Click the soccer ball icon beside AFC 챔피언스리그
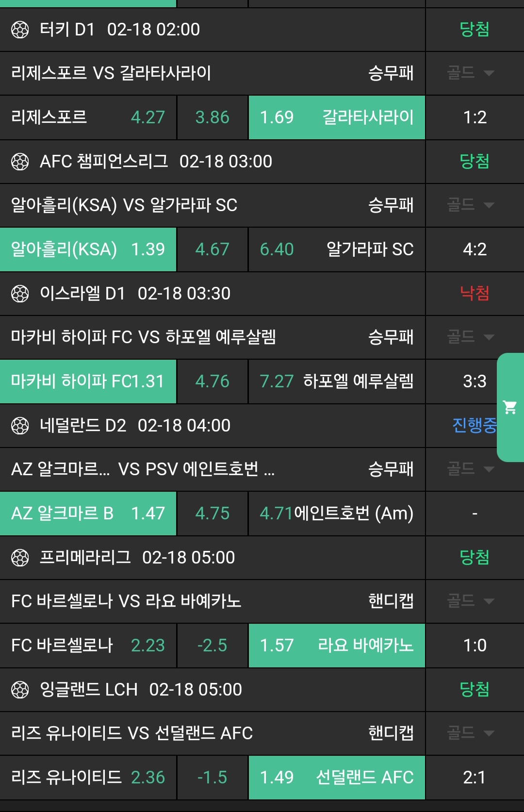 click(20, 162)
